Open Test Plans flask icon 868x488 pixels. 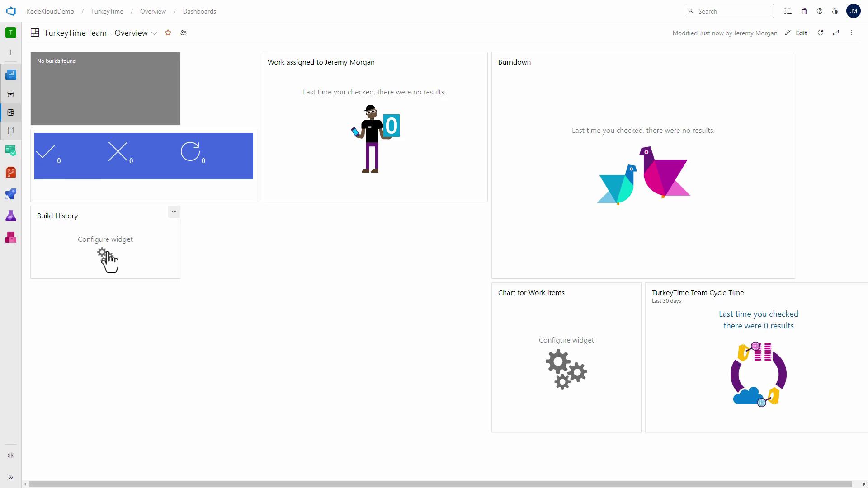(x=11, y=216)
